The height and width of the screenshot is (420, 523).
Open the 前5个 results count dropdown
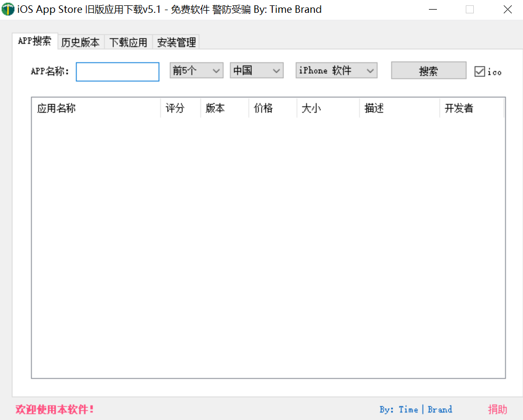[x=196, y=70]
